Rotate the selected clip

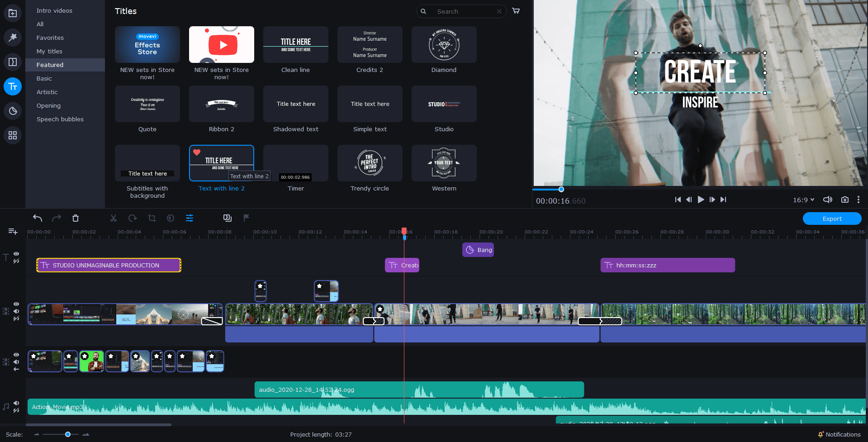click(x=133, y=218)
